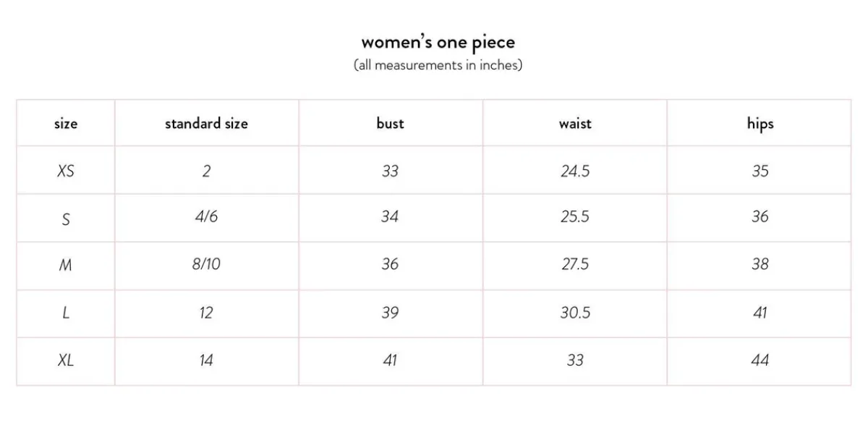Select the "standard size" column header

pos(206,124)
